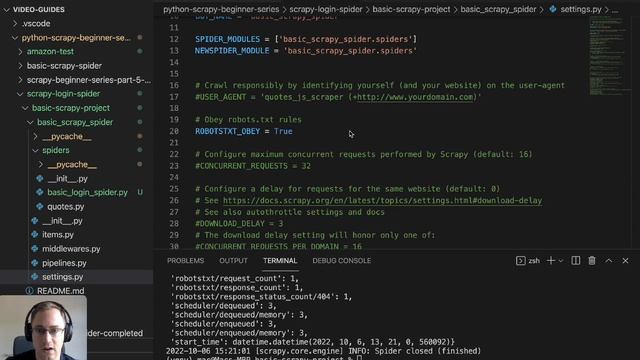
Task: Kill terminal with the trash icon
Action: (592, 260)
